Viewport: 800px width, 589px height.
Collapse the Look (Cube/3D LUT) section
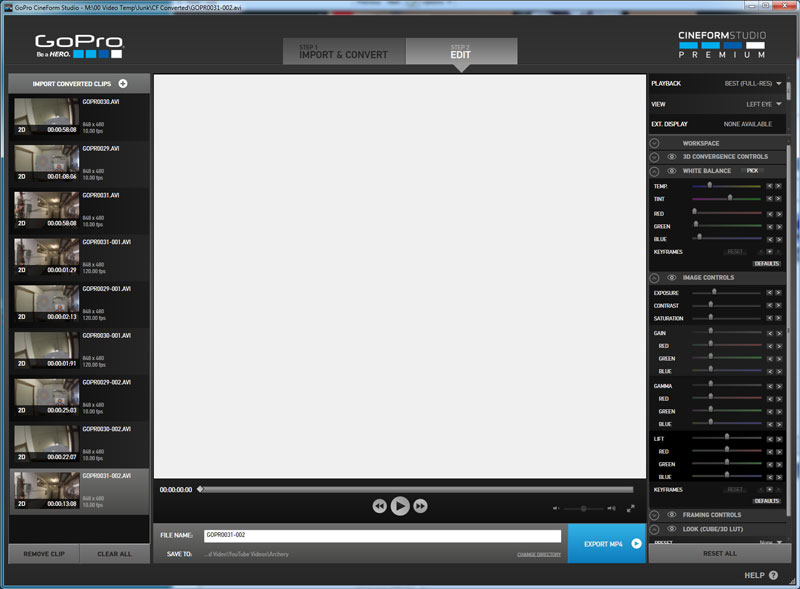(655, 529)
